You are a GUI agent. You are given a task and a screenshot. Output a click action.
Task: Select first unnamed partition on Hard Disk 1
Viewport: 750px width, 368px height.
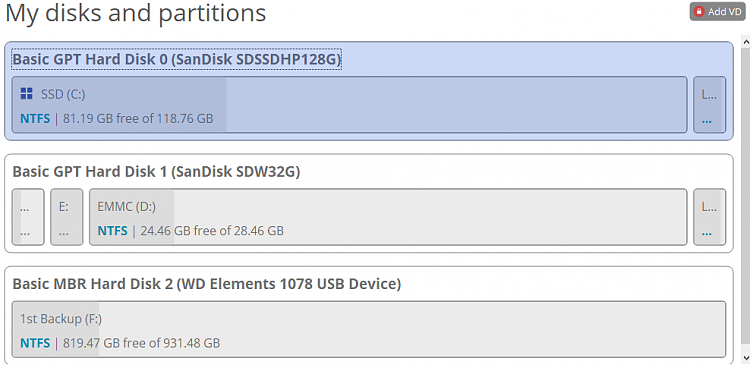28,217
